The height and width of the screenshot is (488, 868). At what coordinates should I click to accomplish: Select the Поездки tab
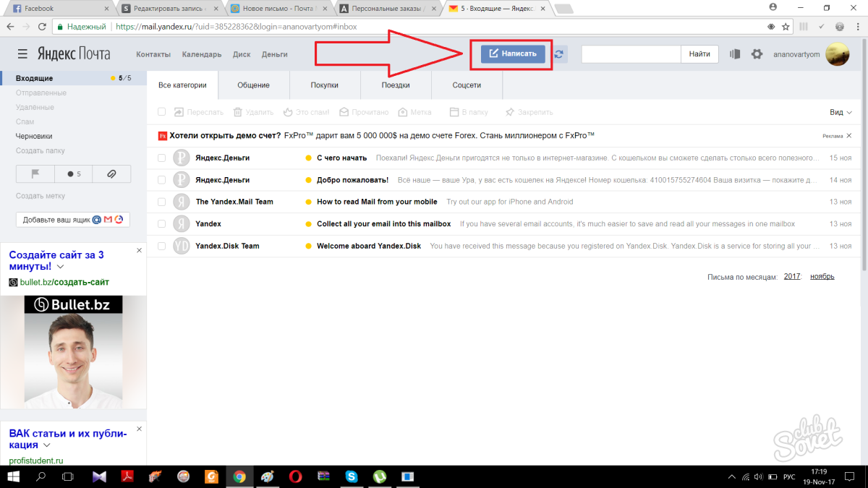click(396, 85)
